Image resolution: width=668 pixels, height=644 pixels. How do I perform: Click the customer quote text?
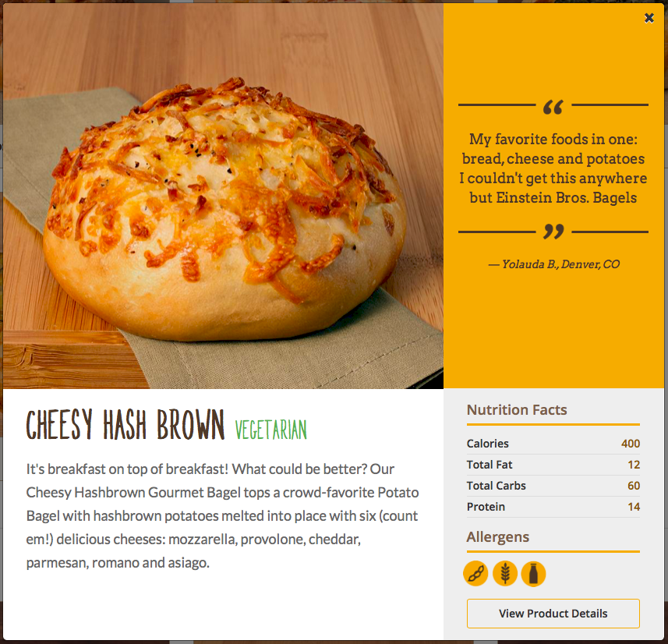coord(553,168)
